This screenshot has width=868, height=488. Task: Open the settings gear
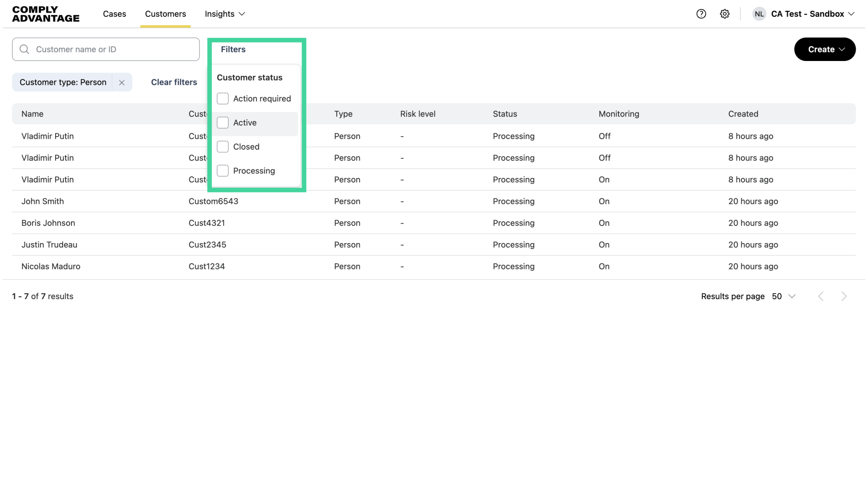pos(725,14)
